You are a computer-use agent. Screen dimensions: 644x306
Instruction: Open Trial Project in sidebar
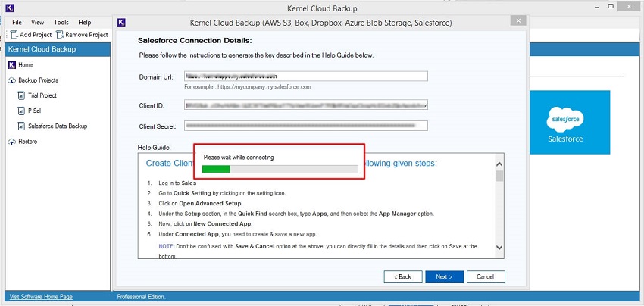pos(42,95)
